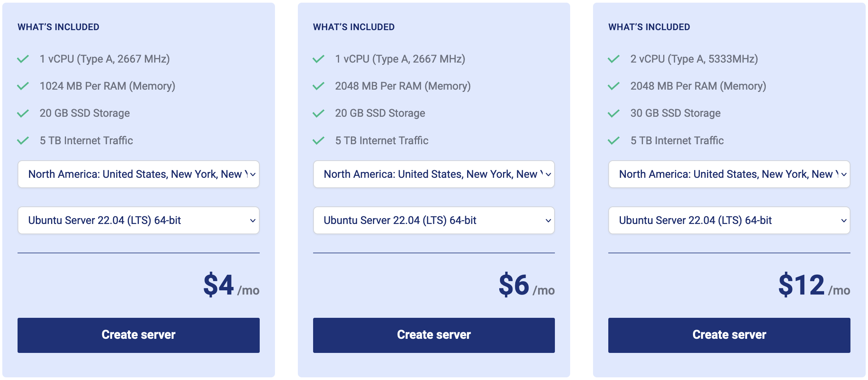Click the checkmark beside 1 vCPU in $4 plan
Screen dimensions: 868x380
point(23,59)
